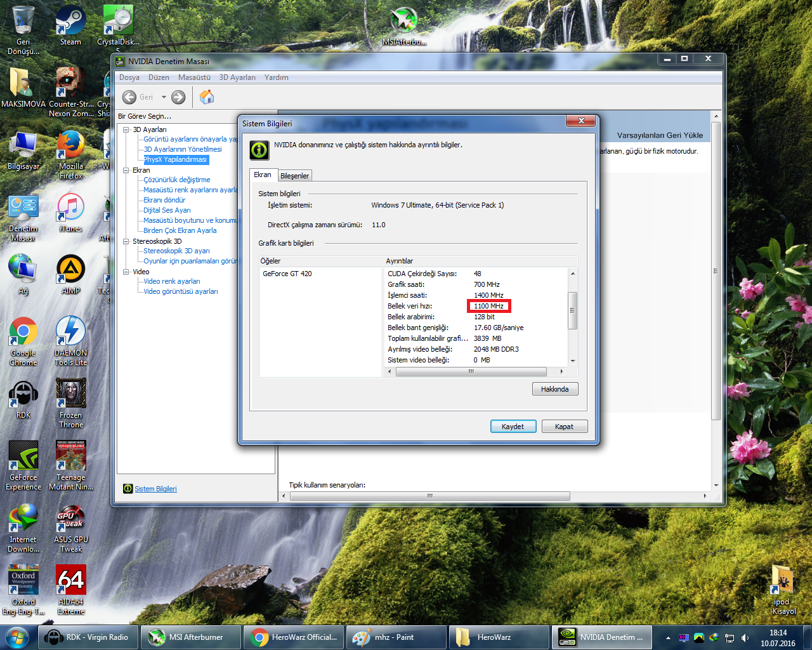This screenshot has height=650, width=812.
Task: Open Dijital Ses Ayarı task
Action: pyautogui.click(x=167, y=210)
